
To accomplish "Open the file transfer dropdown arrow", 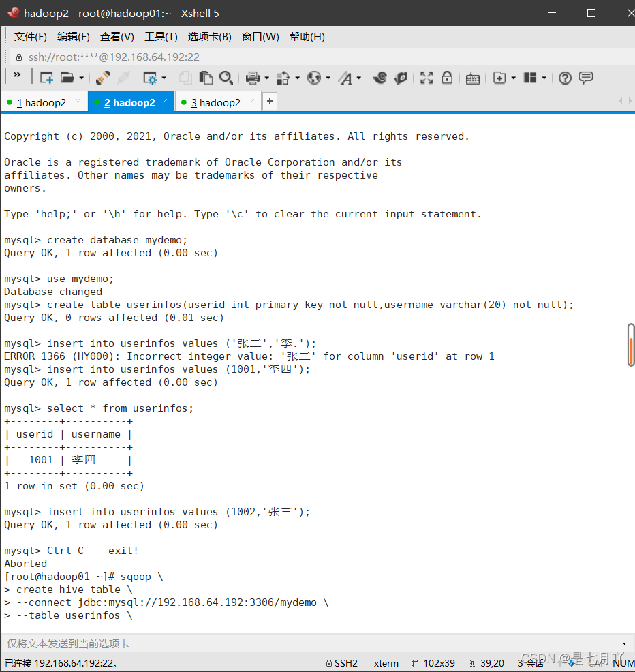I will [297, 78].
